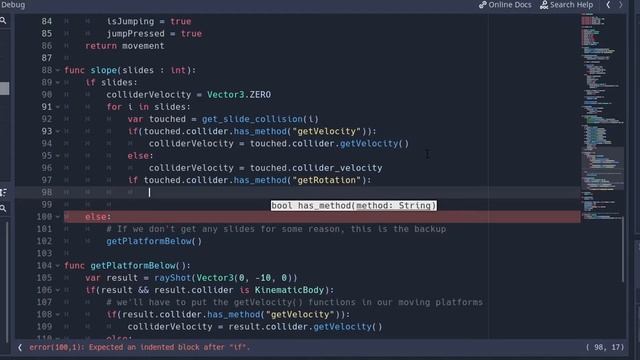Click the moving platforms comment on line 107
640x360 pixels.
(295, 302)
